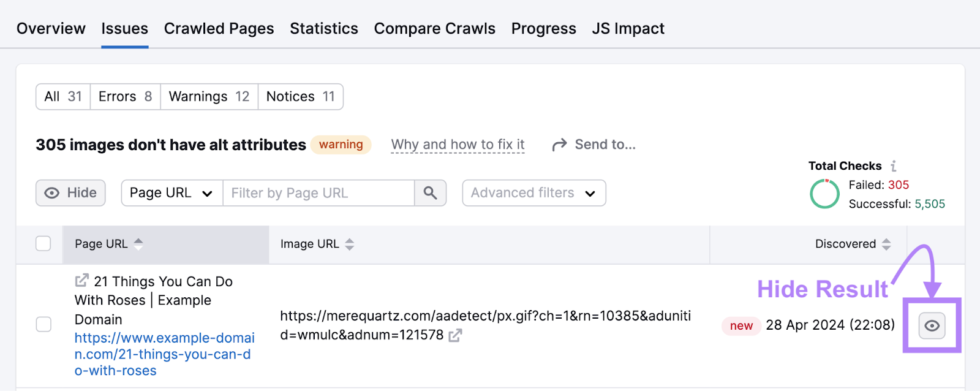Select the checkbox for the roses page row
The height and width of the screenshot is (391, 980).
(x=43, y=325)
